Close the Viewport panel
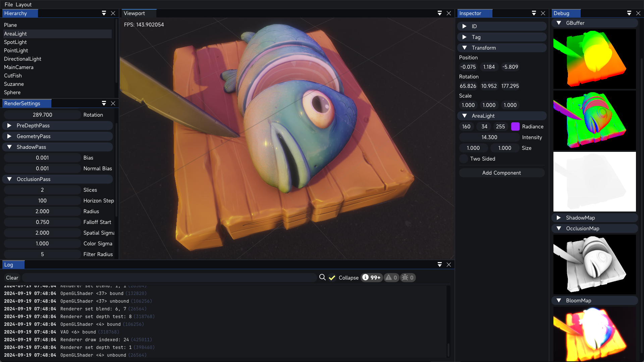644x362 pixels. [449, 13]
